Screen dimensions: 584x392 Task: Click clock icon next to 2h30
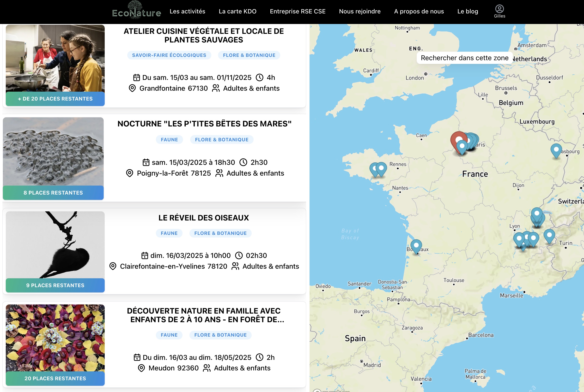click(243, 162)
